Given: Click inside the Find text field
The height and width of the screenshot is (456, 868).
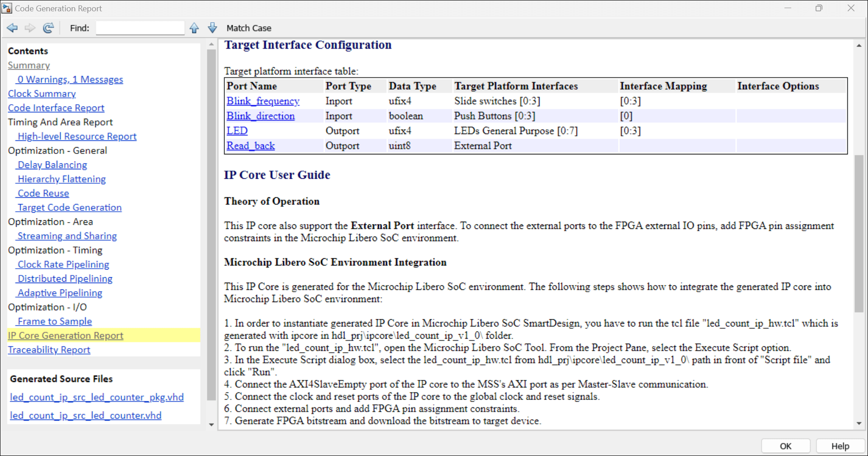Looking at the screenshot, I should click(x=140, y=28).
